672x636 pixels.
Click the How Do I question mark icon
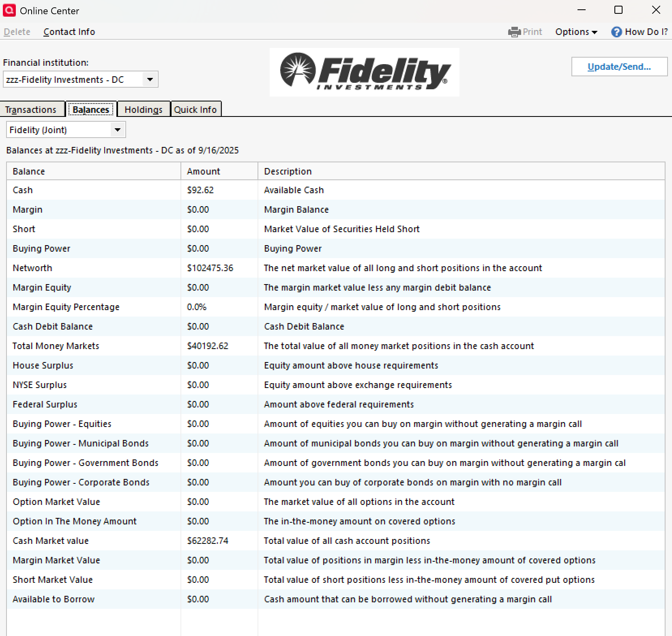[616, 32]
